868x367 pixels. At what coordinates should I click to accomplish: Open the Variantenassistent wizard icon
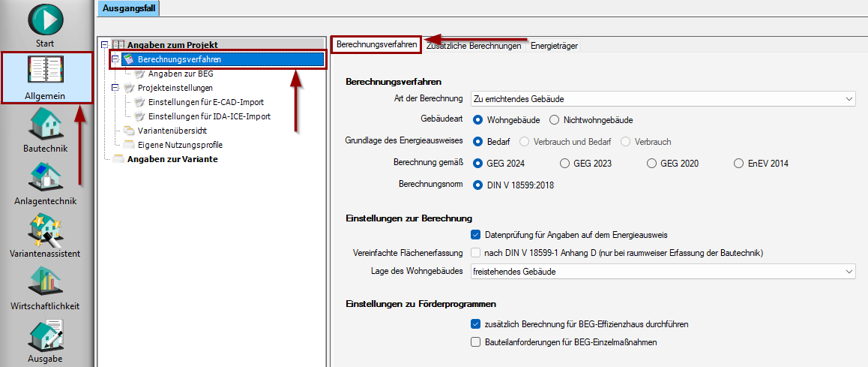[x=46, y=230]
